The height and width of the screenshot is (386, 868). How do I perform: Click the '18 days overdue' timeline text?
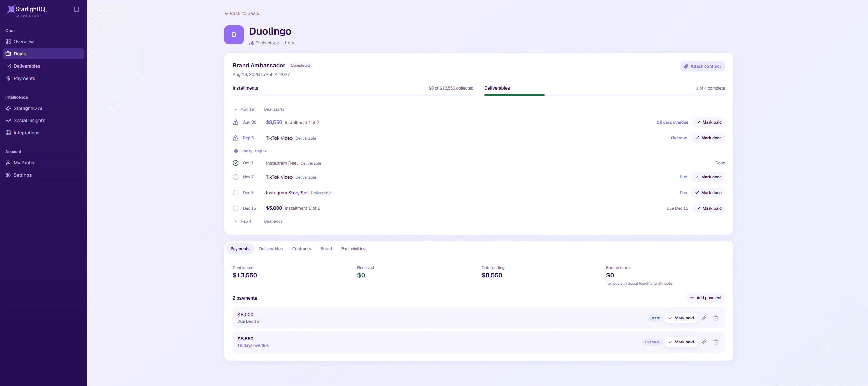(672, 122)
